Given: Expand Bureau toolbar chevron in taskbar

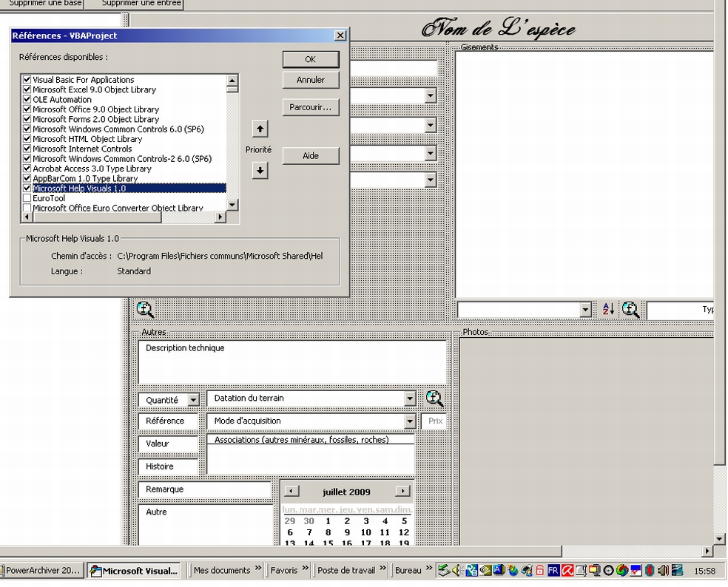Looking at the screenshot, I should (x=428, y=568).
